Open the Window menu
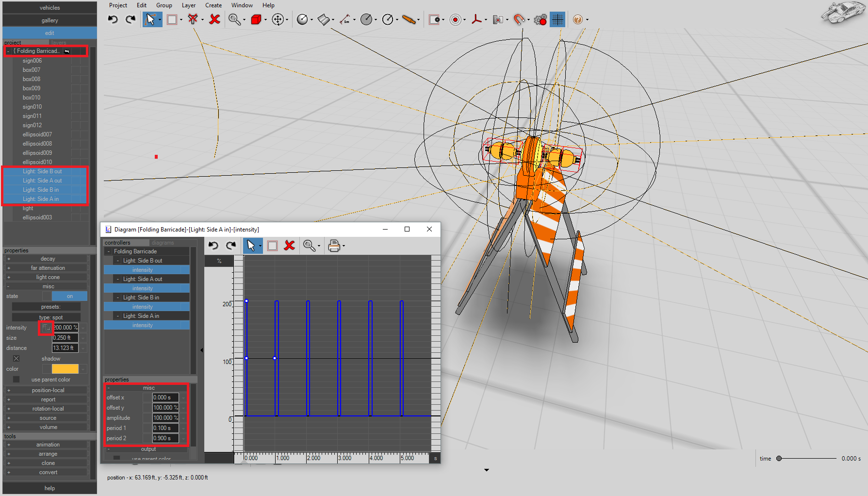 click(x=242, y=5)
